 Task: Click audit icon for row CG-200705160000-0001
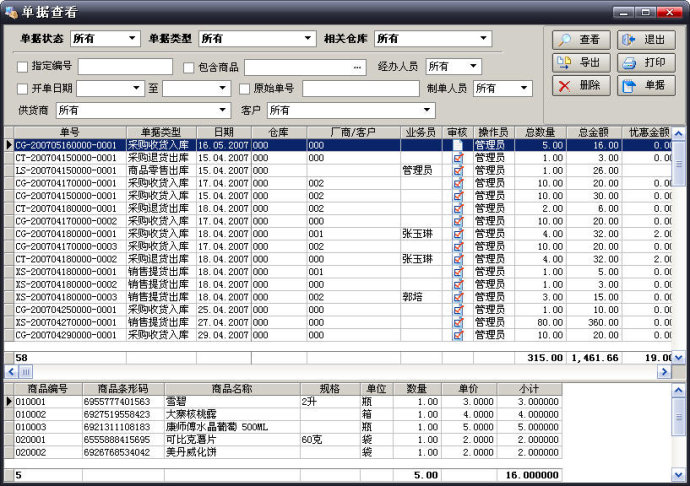click(458, 145)
